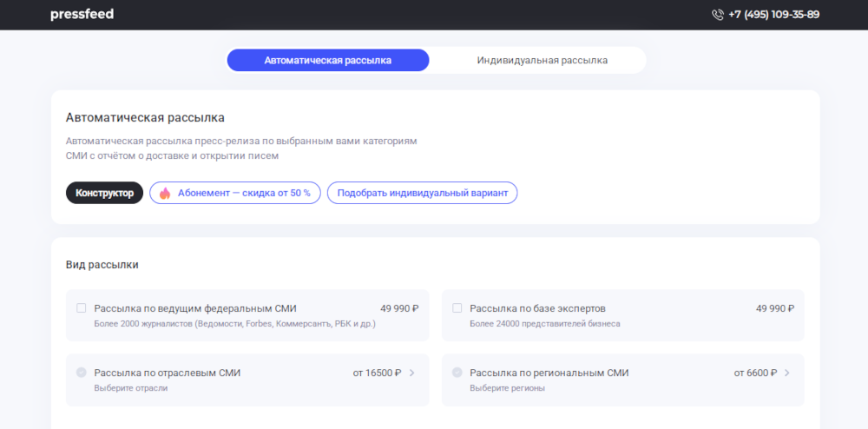Switch to Автоматическая рассылка tab
The image size is (868, 429).
(328, 60)
